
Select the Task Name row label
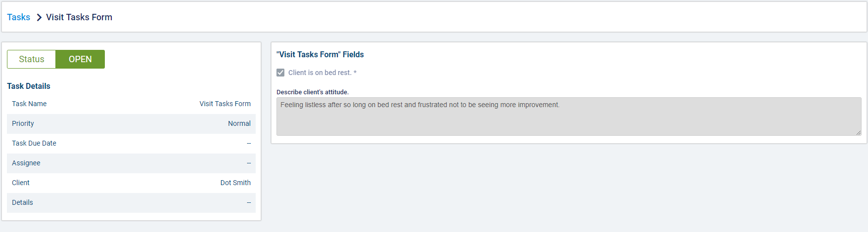[29, 104]
